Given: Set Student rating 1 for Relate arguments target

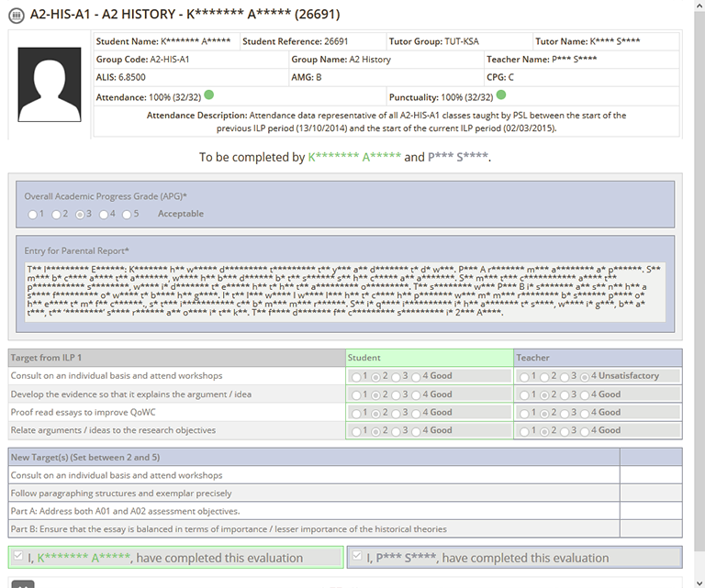Looking at the screenshot, I should [355, 430].
